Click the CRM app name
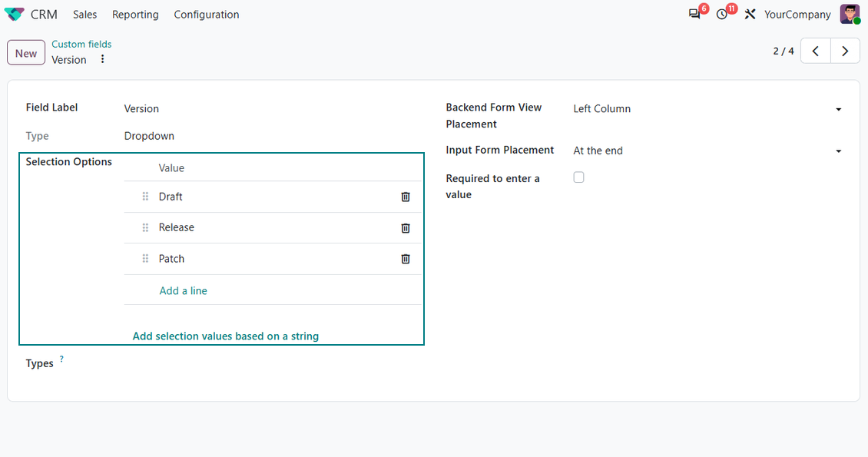 coord(44,15)
